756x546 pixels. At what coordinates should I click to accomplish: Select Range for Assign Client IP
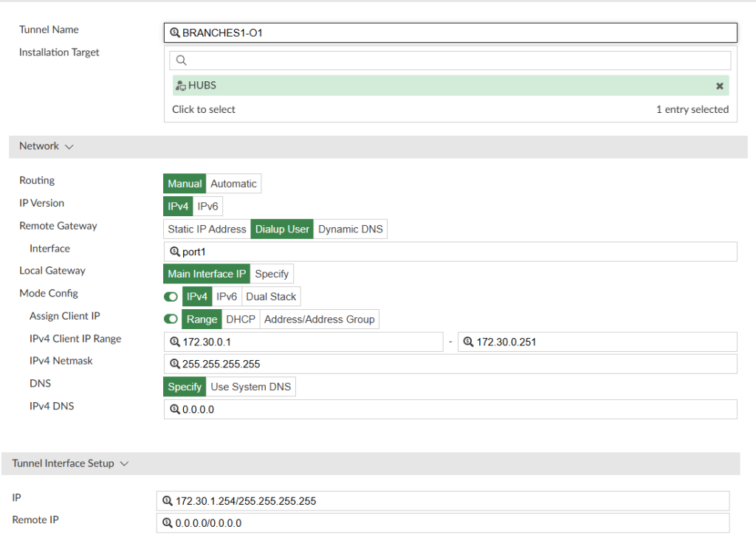pos(202,319)
